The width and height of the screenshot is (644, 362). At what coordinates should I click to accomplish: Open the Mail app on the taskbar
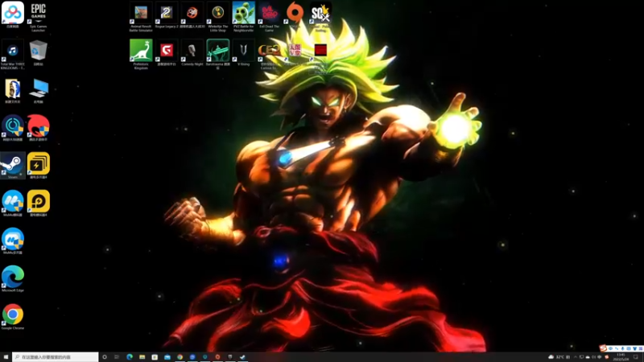coord(167,357)
